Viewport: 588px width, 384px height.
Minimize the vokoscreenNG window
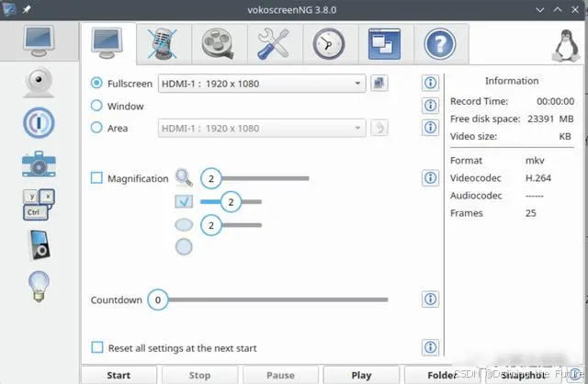pos(540,10)
